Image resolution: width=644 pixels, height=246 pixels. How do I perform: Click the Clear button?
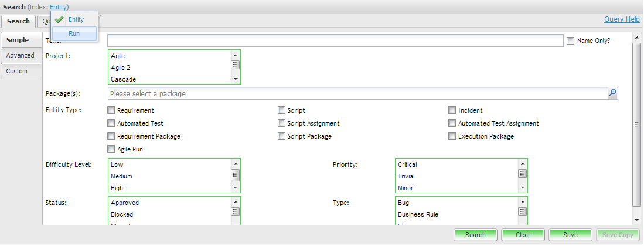[x=523, y=235]
